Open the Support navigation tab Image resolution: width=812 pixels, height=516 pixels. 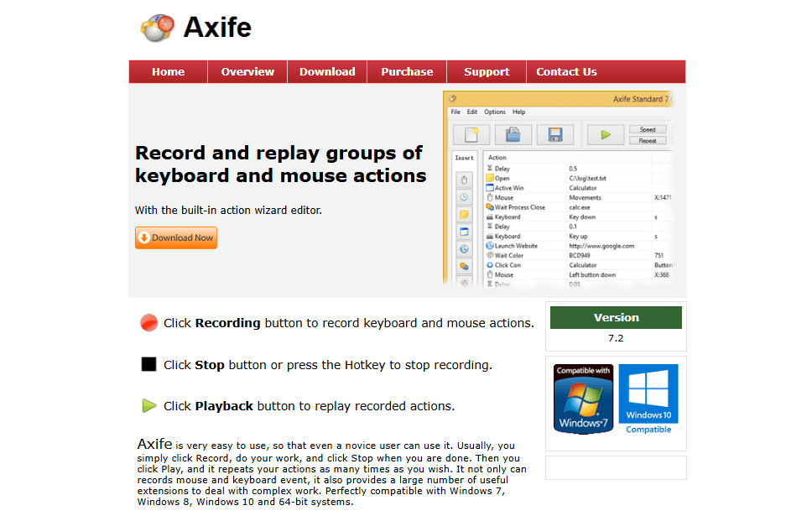click(x=487, y=72)
